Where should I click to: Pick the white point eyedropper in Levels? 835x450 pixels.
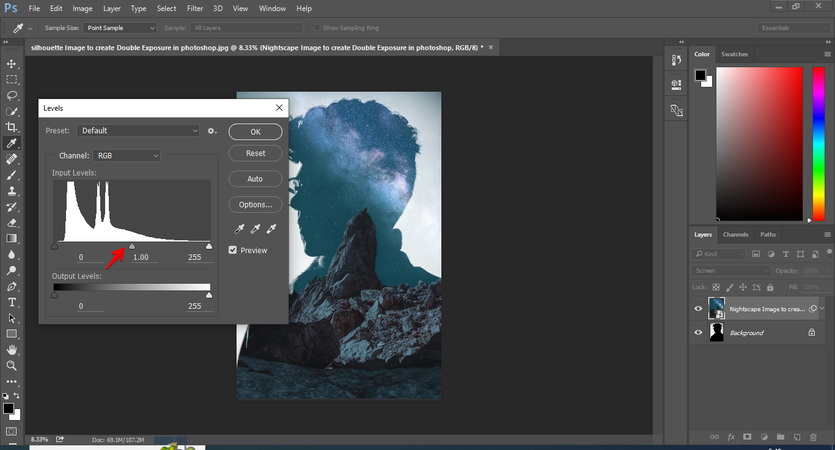coord(272,229)
